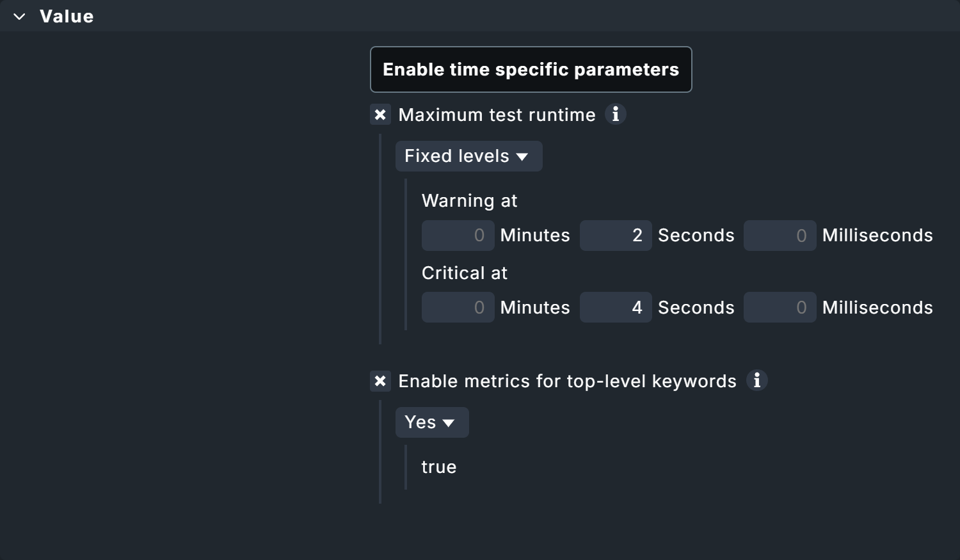
Task: Click Enable time specific parameters button
Action: 531,70
